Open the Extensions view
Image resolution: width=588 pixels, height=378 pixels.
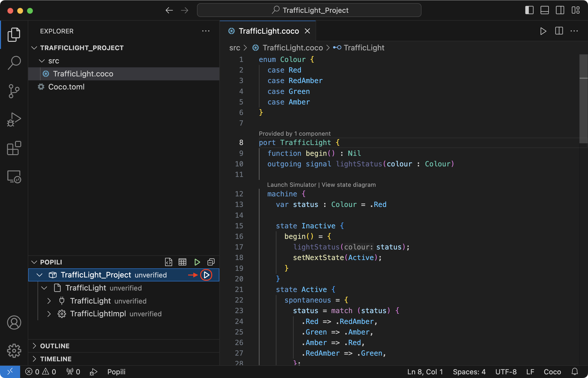coord(14,148)
